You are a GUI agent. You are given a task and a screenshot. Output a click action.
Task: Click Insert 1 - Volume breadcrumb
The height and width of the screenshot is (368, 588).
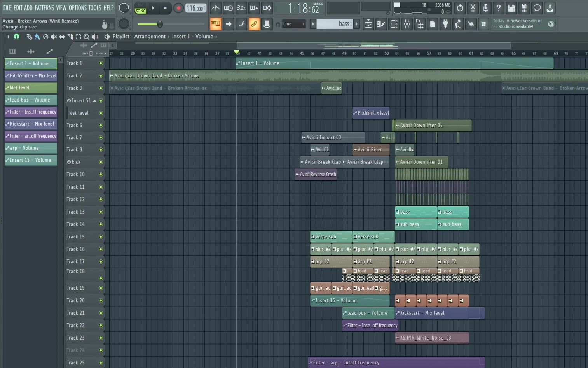(193, 36)
